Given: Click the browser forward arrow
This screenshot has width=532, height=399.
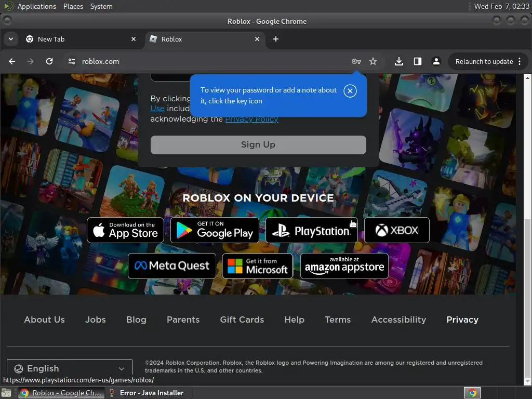Looking at the screenshot, I should [x=31, y=61].
